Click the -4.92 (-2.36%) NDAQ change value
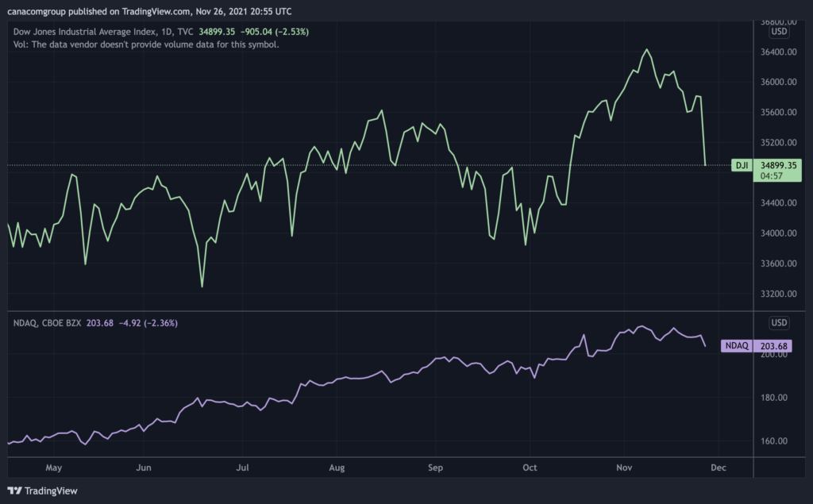Image resolution: width=813 pixels, height=504 pixels. (x=148, y=323)
